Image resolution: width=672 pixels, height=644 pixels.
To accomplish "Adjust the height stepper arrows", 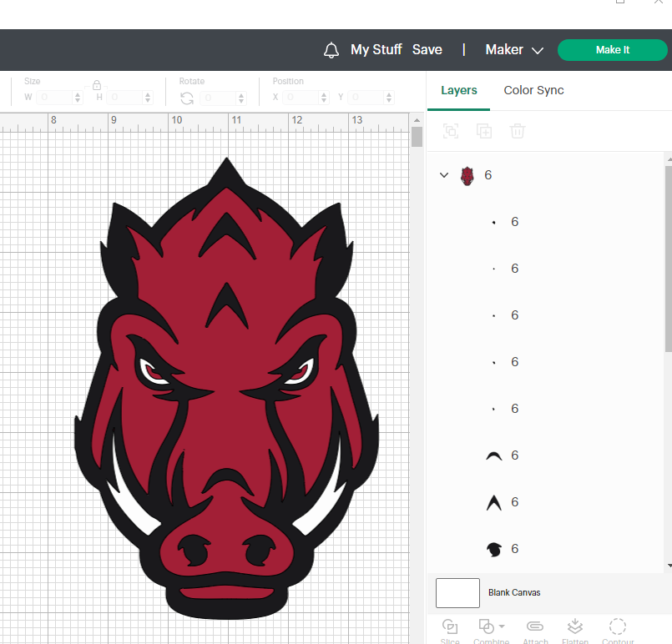I will point(148,98).
